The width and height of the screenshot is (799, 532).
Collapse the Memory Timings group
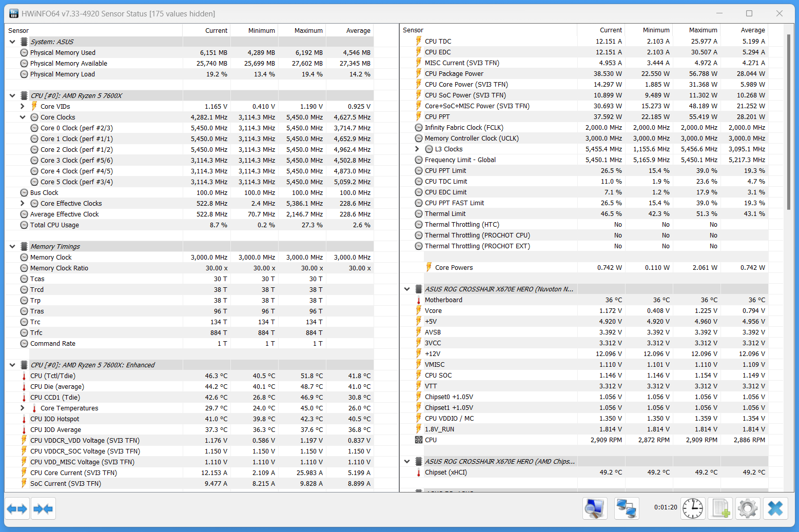click(x=12, y=247)
